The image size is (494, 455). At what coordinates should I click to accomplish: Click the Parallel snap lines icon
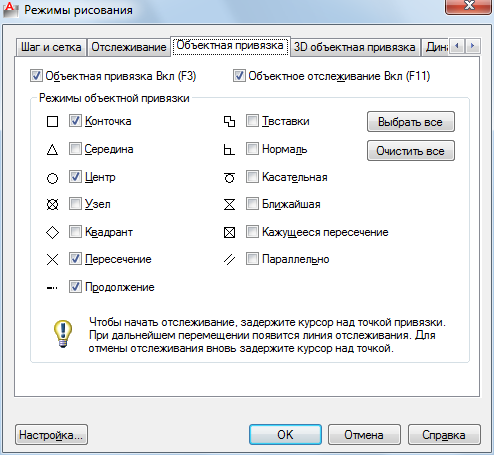click(x=229, y=259)
